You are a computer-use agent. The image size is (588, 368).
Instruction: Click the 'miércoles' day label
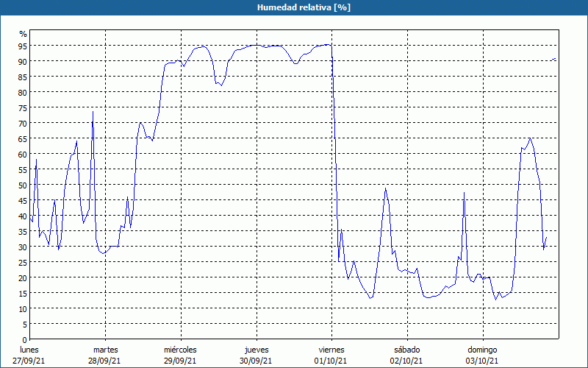coord(180,350)
